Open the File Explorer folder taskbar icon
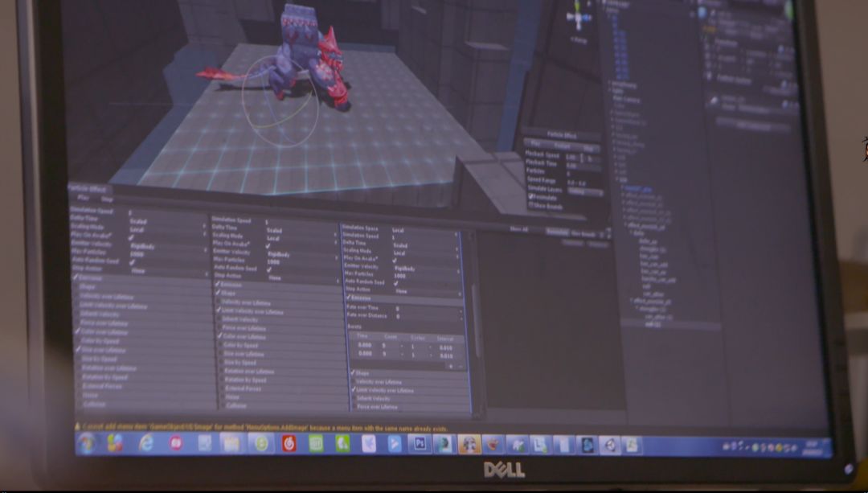 pyautogui.click(x=231, y=443)
